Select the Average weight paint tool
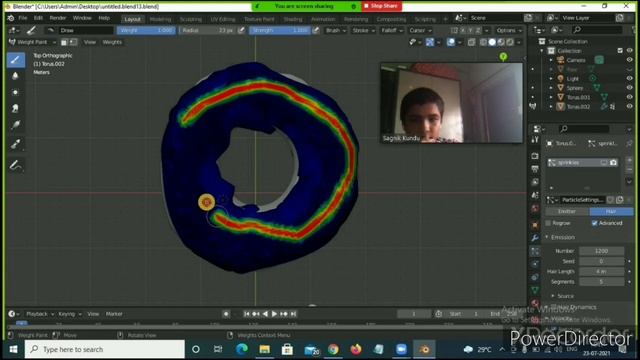This screenshot has height=360, width=640. point(16,92)
